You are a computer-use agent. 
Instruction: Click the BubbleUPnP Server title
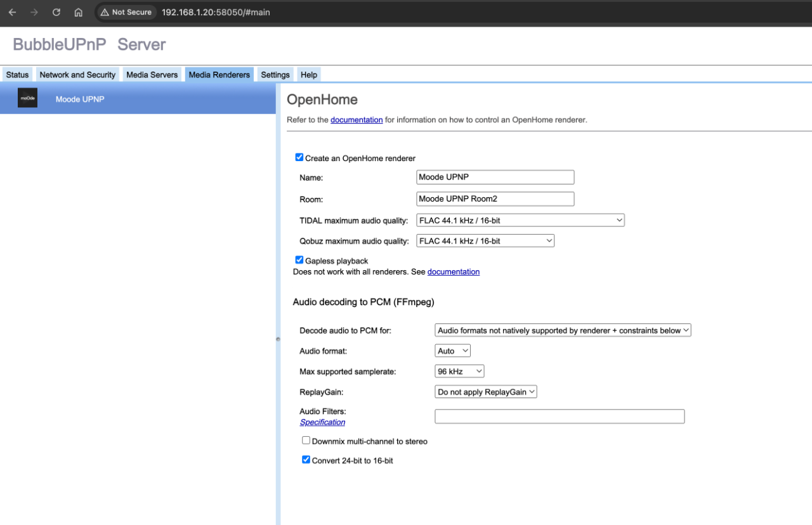pos(89,44)
